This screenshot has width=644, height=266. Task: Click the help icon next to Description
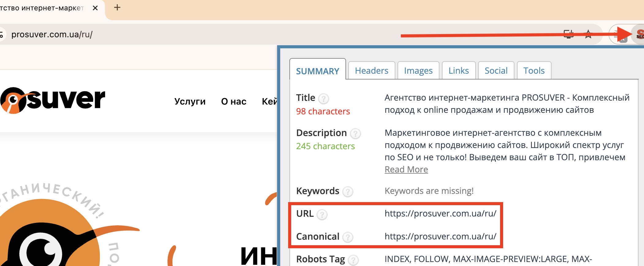(x=355, y=134)
